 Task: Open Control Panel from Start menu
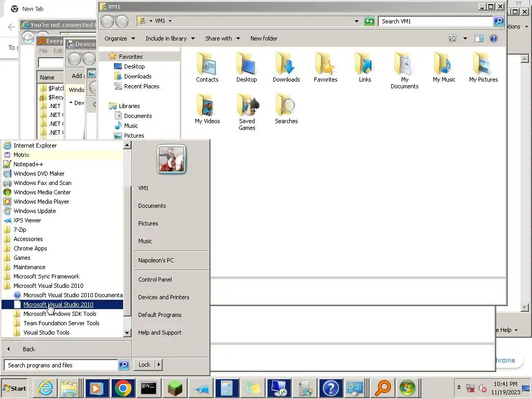[155, 280]
